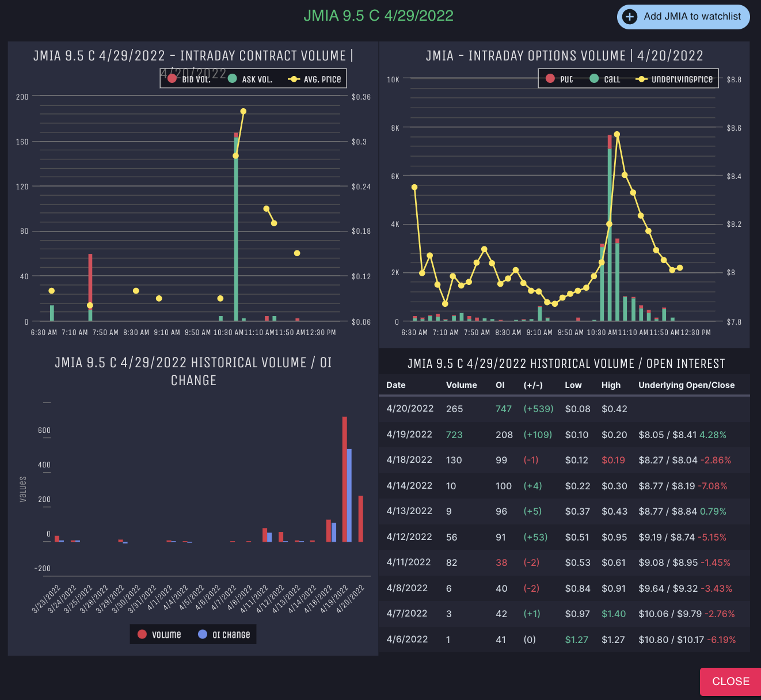Screen dimensions: 761x700
Task: Select the OI column header
Action: (500, 385)
